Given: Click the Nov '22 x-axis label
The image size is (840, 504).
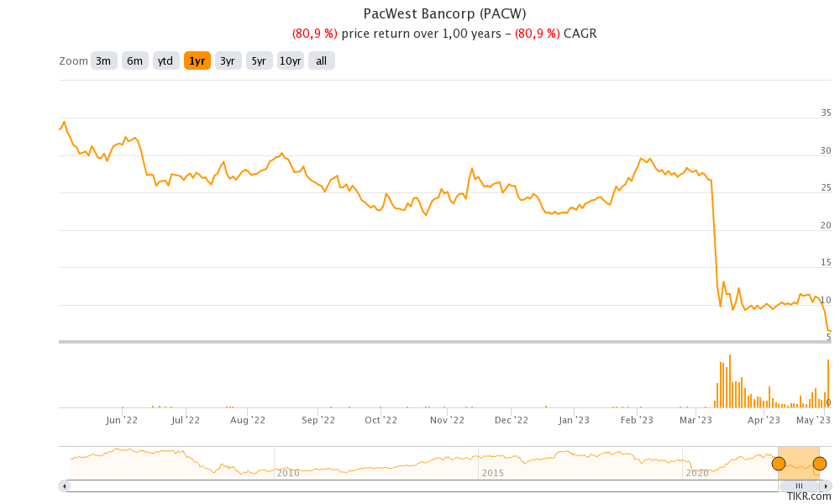Looking at the screenshot, I should pyautogui.click(x=448, y=420).
